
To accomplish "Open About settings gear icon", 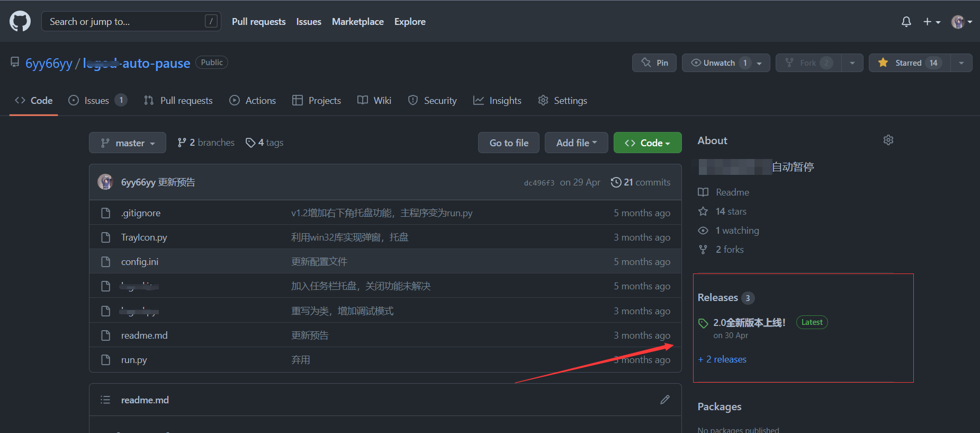I will point(888,140).
